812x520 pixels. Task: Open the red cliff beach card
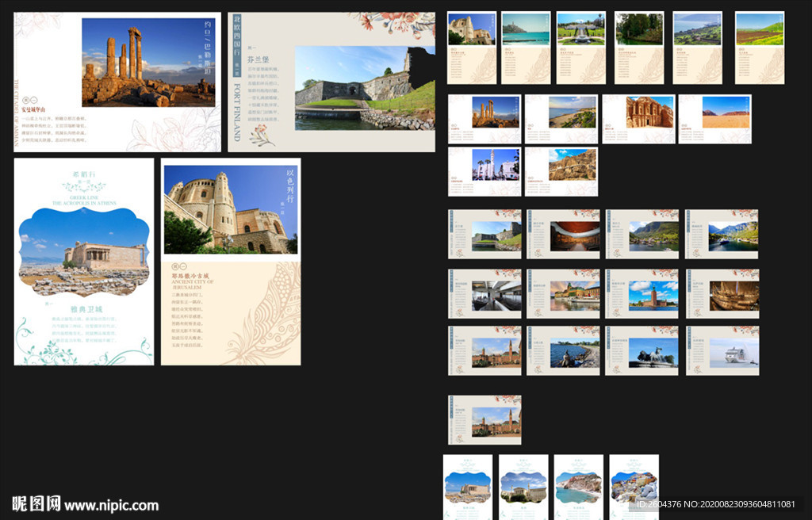tap(578, 486)
